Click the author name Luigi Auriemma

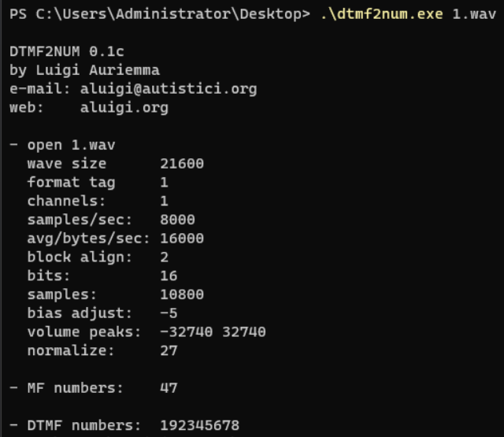pyautogui.click(x=98, y=70)
